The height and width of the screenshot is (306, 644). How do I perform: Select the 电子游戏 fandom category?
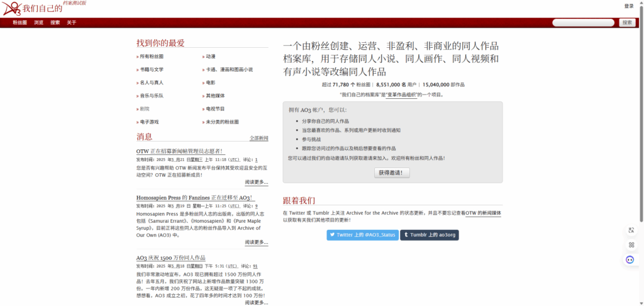point(148,122)
